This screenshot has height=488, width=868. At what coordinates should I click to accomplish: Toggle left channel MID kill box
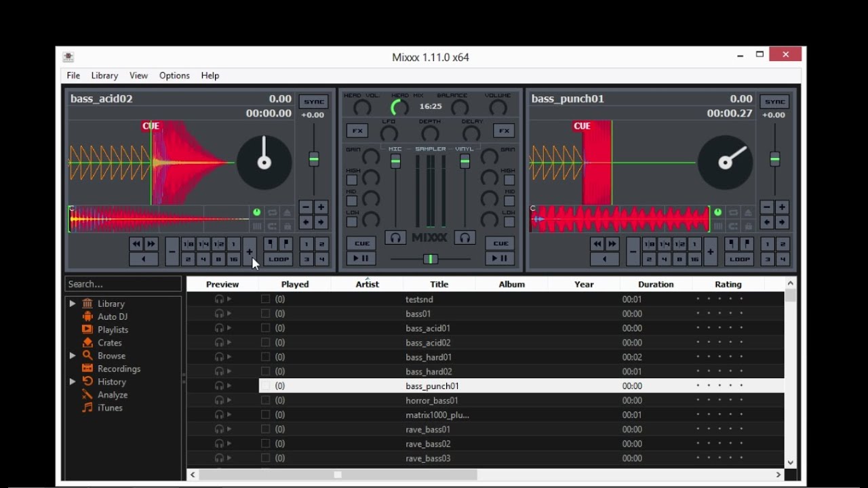coord(352,201)
